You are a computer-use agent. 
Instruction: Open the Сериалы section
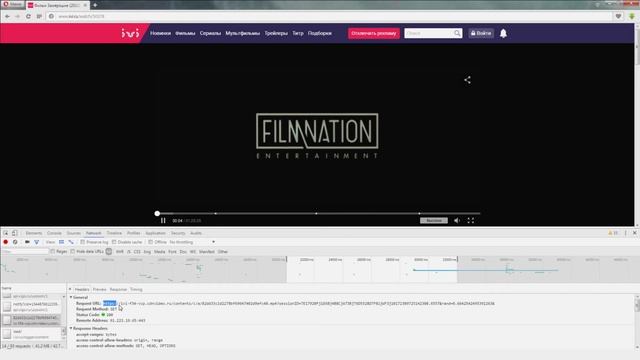[x=210, y=33]
